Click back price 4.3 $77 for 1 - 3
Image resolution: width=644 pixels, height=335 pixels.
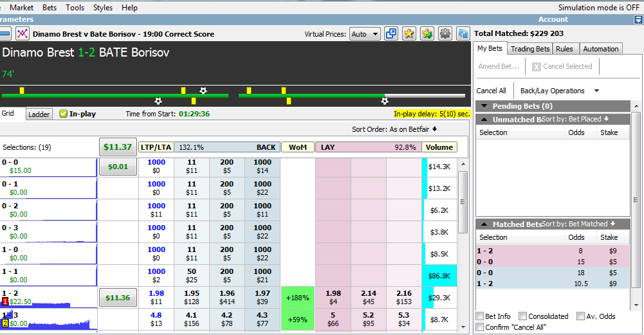pos(262,319)
